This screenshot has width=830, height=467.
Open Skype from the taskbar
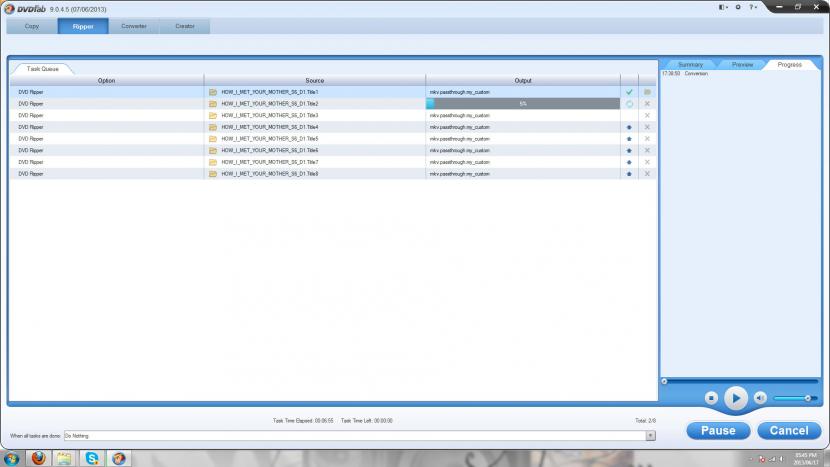92,458
